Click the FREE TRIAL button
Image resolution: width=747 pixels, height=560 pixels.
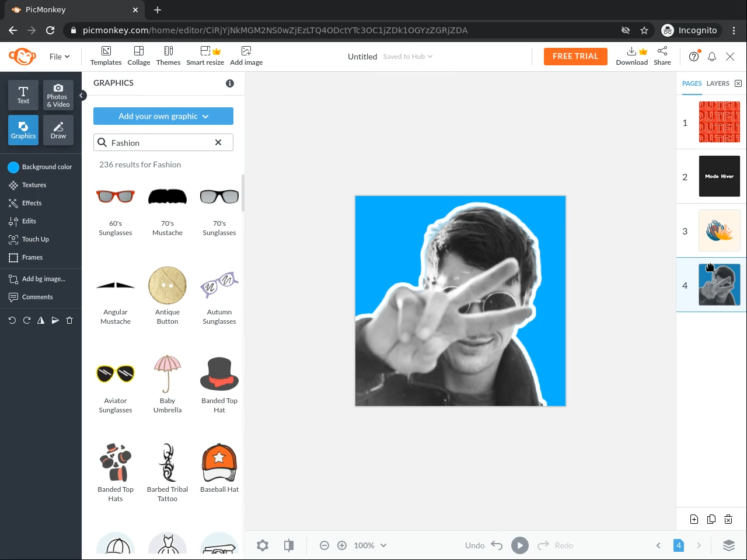pos(575,57)
